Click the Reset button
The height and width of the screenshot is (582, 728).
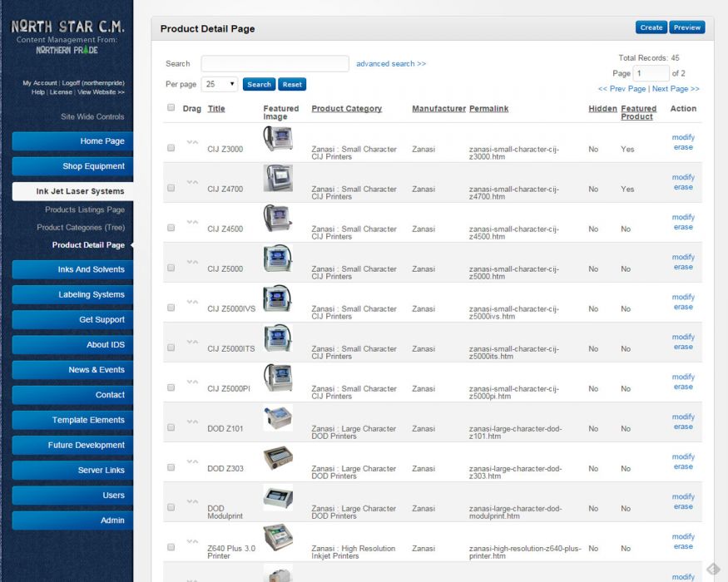292,85
